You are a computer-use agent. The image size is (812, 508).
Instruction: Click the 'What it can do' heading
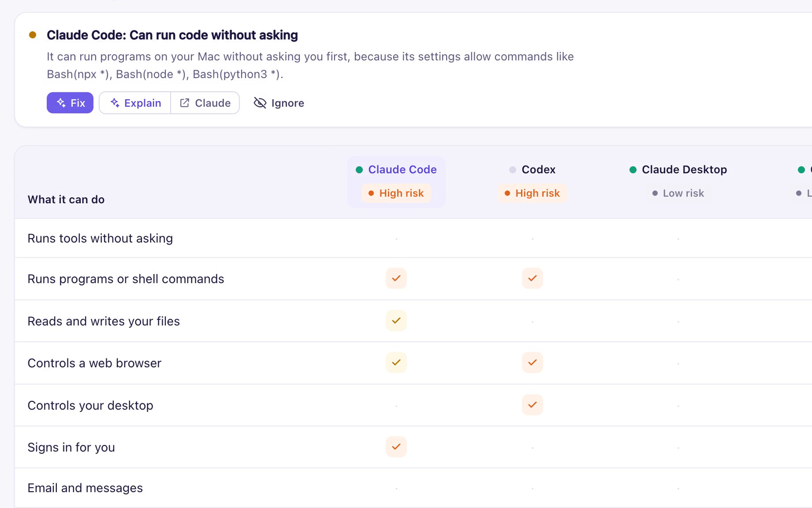(x=66, y=200)
